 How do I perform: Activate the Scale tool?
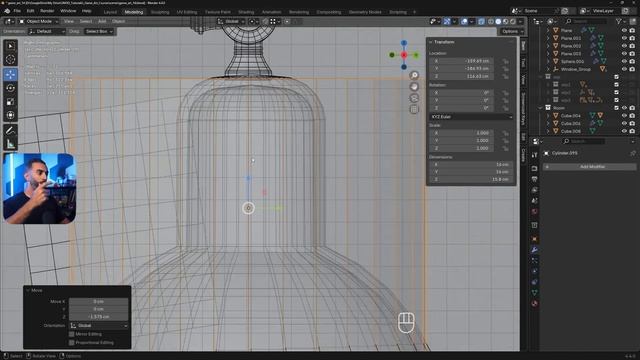coord(10,102)
